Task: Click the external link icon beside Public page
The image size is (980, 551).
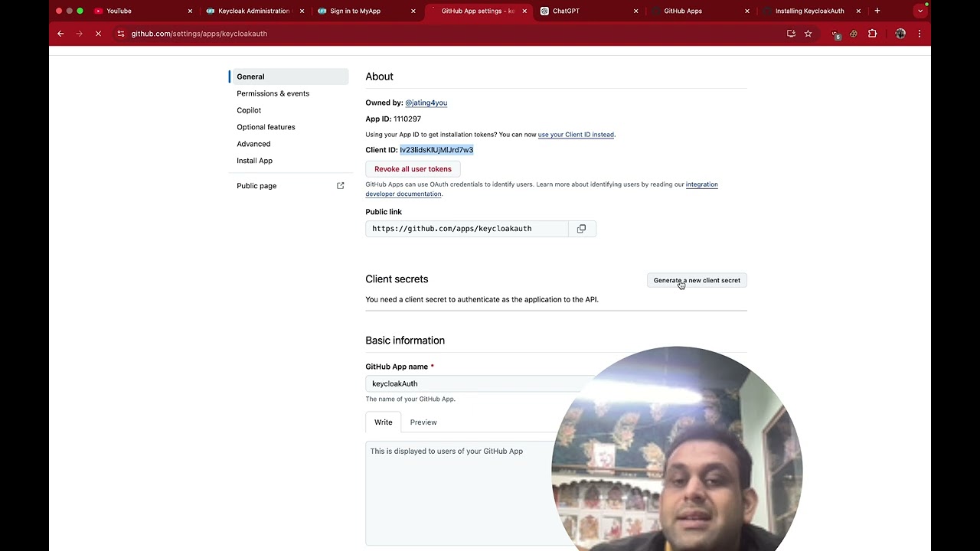Action: (341, 186)
